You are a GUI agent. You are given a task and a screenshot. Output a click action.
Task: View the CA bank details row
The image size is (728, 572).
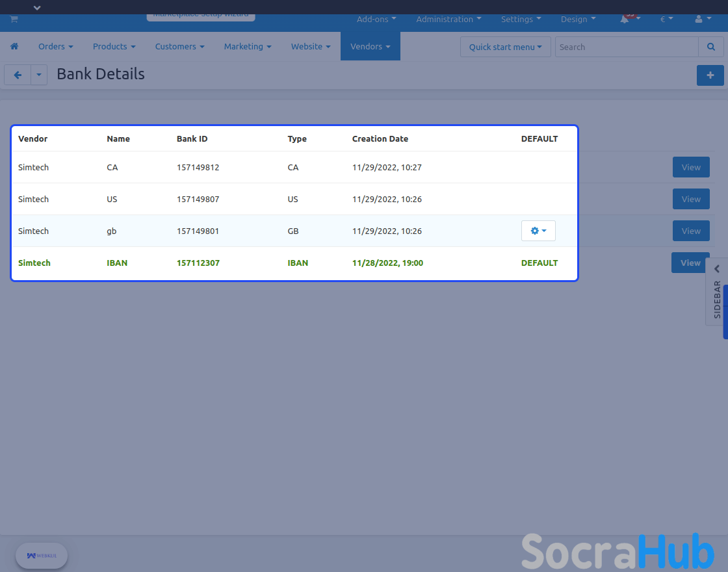pyautogui.click(x=690, y=167)
